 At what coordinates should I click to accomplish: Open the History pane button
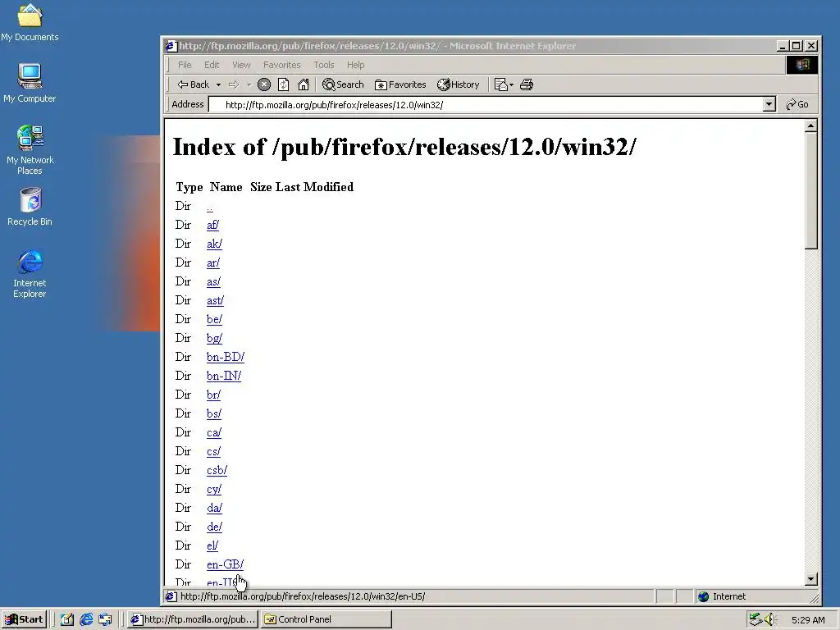coord(458,84)
